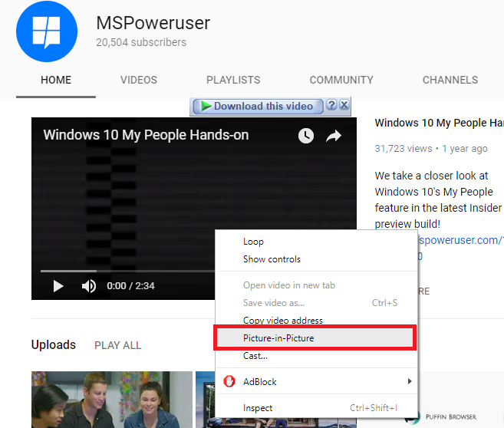Choose Picture-in-Picture from the context menu
This screenshot has width=504, height=428.
[315, 338]
